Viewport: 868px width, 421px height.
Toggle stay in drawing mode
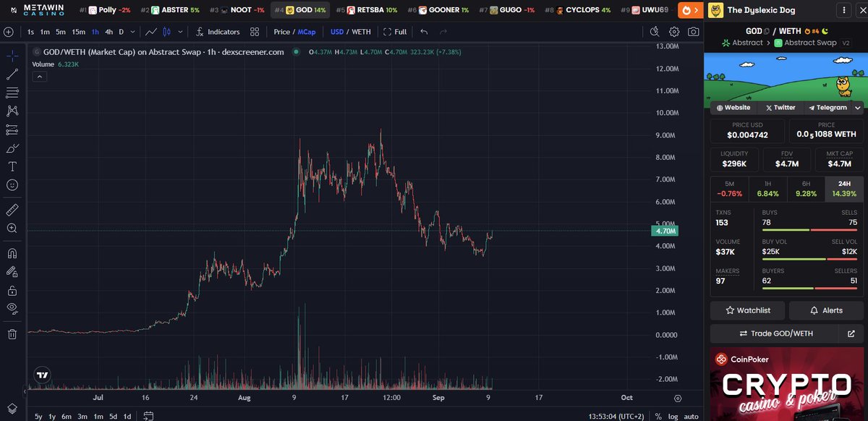click(x=12, y=272)
